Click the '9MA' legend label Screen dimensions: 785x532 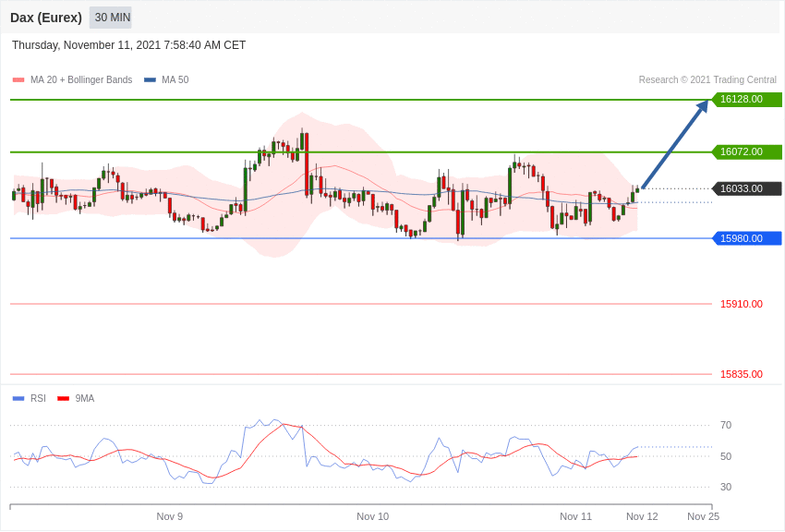click(85, 398)
